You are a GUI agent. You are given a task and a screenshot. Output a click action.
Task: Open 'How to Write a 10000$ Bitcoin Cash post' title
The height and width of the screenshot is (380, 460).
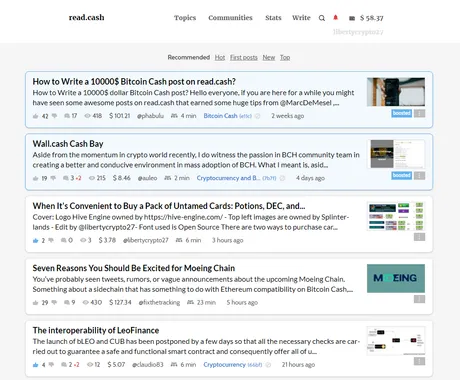[134, 82]
